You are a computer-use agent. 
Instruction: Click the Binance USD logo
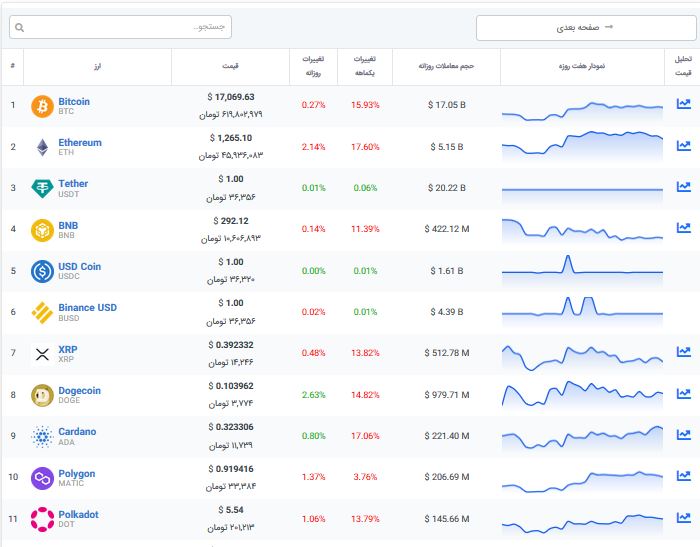(42, 313)
